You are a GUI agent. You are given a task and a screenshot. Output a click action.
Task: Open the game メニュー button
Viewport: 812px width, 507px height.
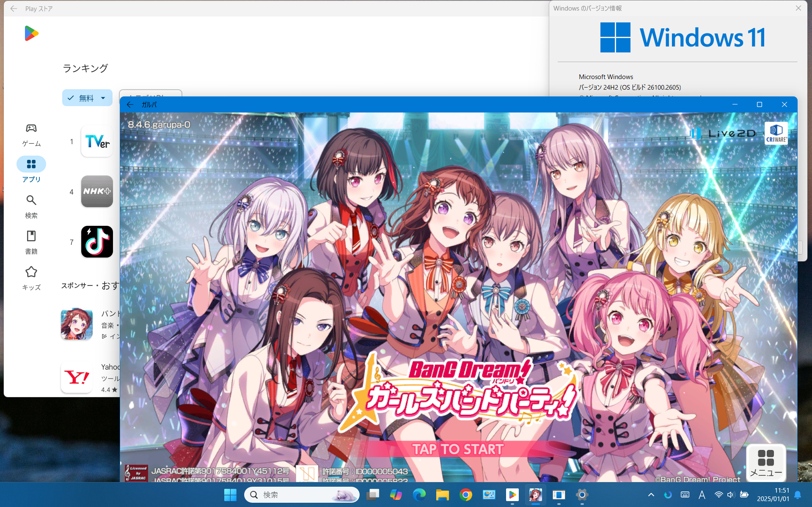pyautogui.click(x=766, y=463)
